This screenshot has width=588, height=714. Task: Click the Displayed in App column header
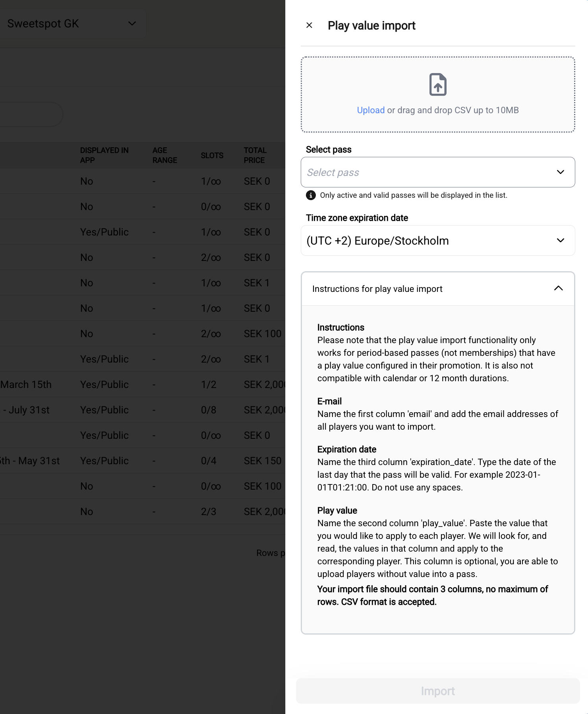[x=104, y=155]
